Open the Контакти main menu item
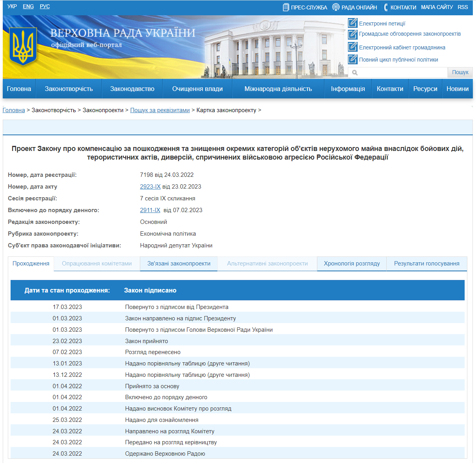Screen dimensions: 476x467 pos(390,89)
